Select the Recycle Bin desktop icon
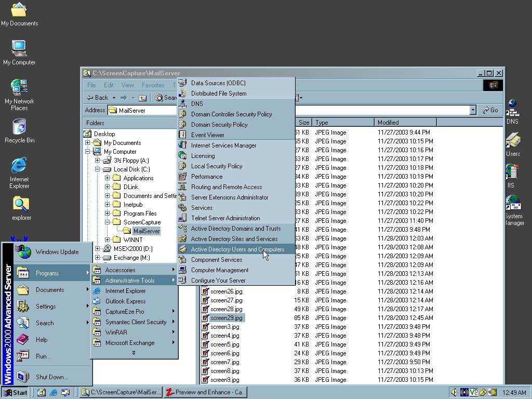 coord(19,130)
